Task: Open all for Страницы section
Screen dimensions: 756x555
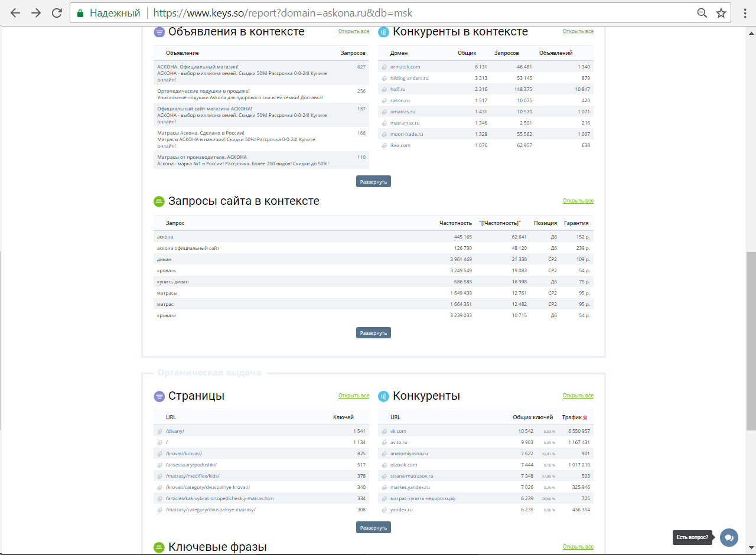Action: [354, 396]
